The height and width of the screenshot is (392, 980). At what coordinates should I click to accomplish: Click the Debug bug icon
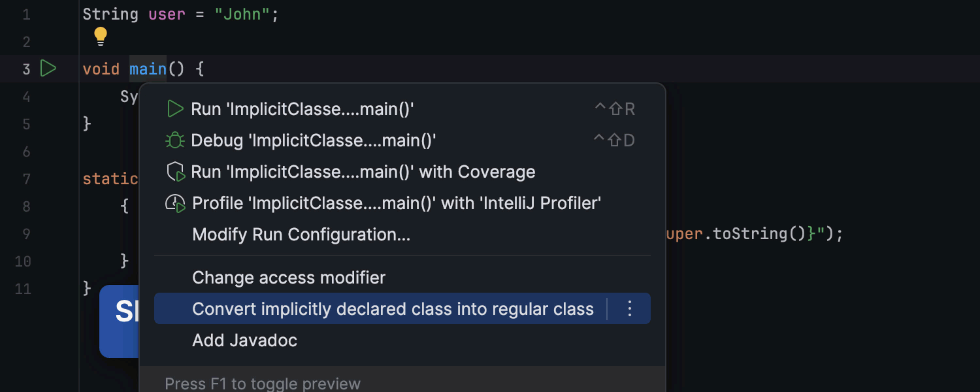coord(175,140)
